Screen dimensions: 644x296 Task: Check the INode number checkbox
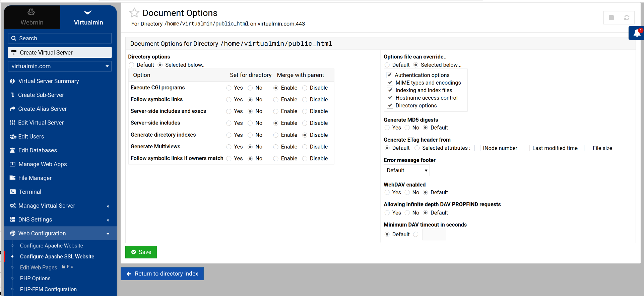pyautogui.click(x=477, y=148)
